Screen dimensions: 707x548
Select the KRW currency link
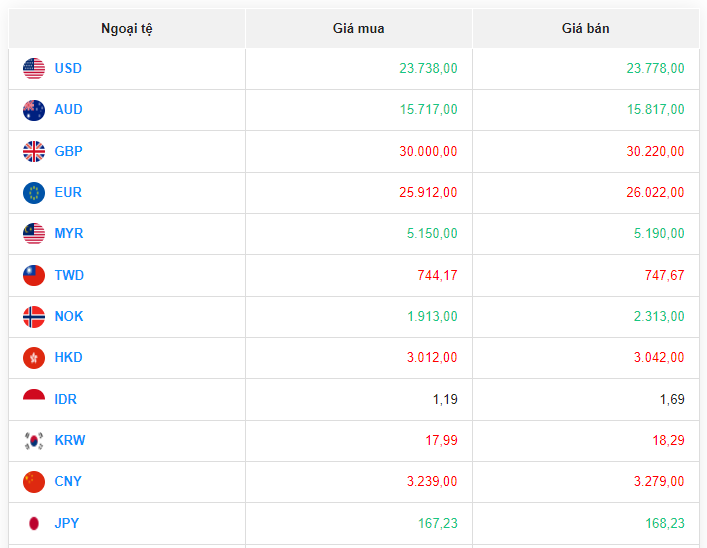pos(69,441)
